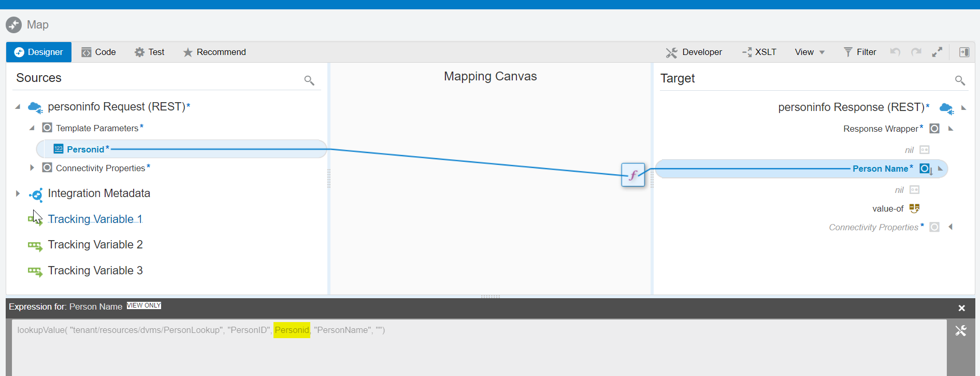
Task: Click the Sources search magnifier icon
Action: click(x=309, y=80)
